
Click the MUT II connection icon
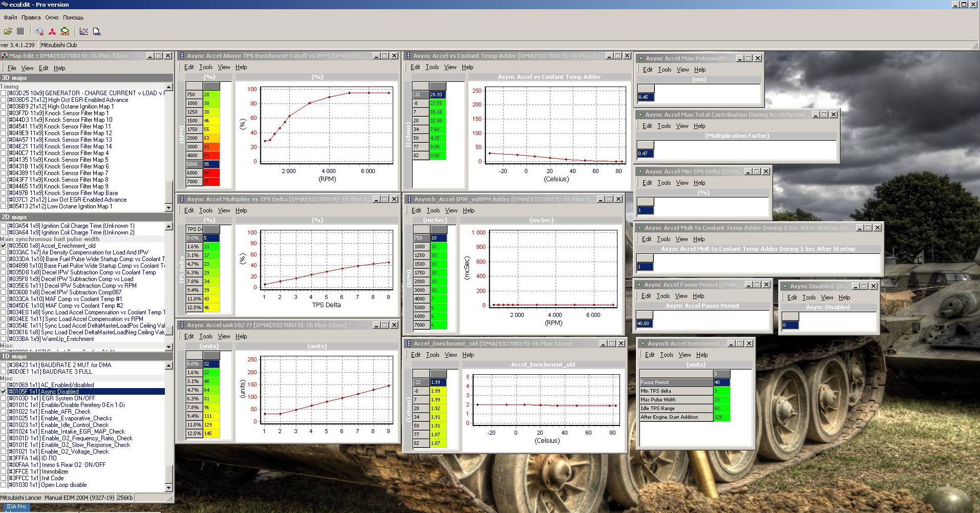tap(39, 32)
